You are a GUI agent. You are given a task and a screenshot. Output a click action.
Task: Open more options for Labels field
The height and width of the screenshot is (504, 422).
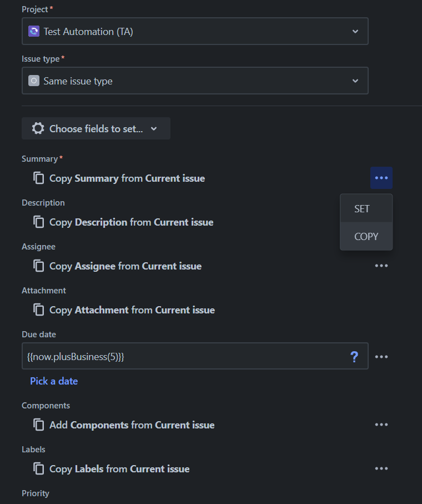coord(381,468)
